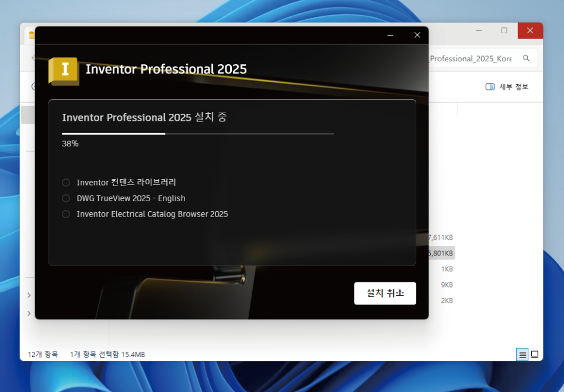Switch File Explorer to details list view

tap(523, 355)
